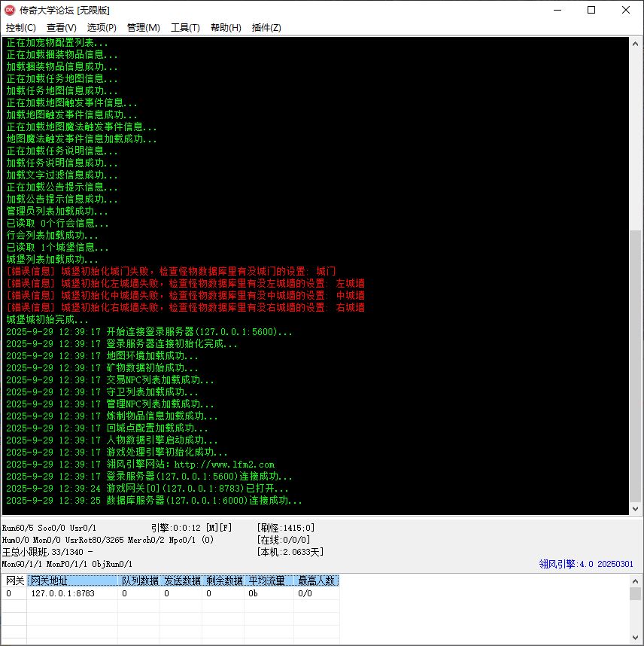Click the 管理员列表加载成功 log line
The height and width of the screenshot is (646, 644).
[57, 211]
